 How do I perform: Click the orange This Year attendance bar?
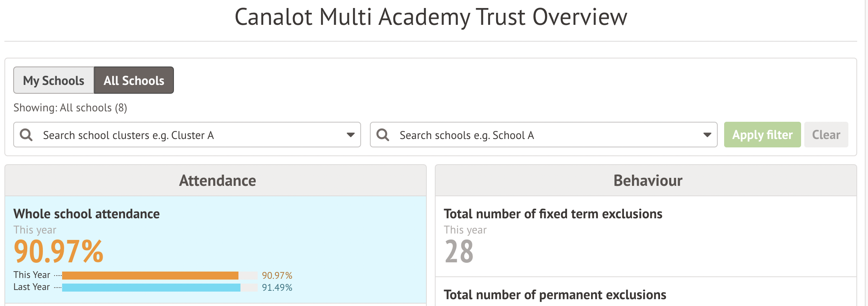[x=150, y=276]
